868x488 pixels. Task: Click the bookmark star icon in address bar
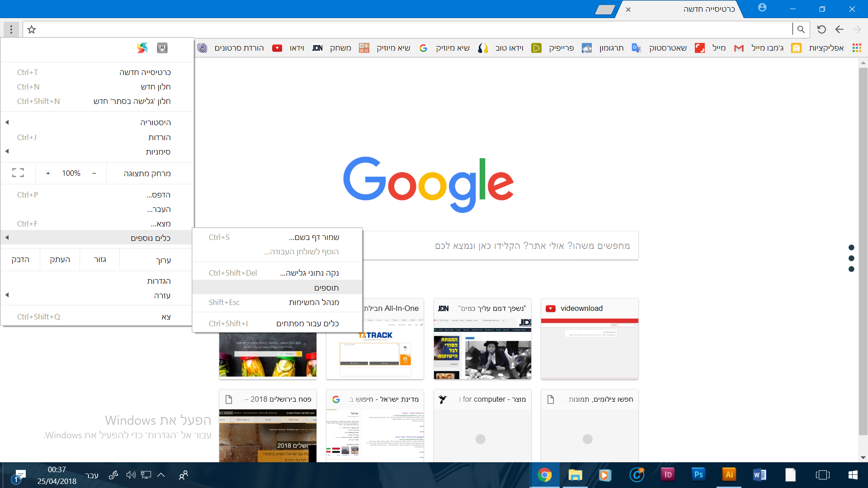(x=31, y=30)
